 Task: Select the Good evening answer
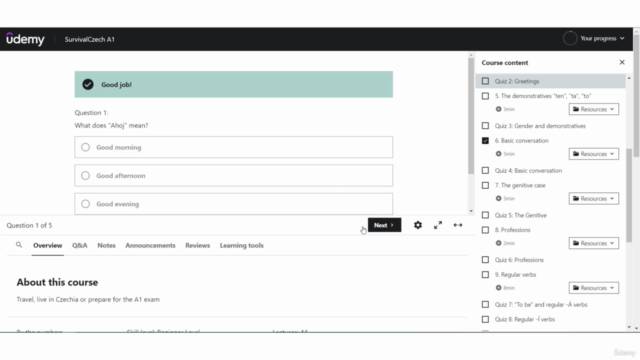233,204
